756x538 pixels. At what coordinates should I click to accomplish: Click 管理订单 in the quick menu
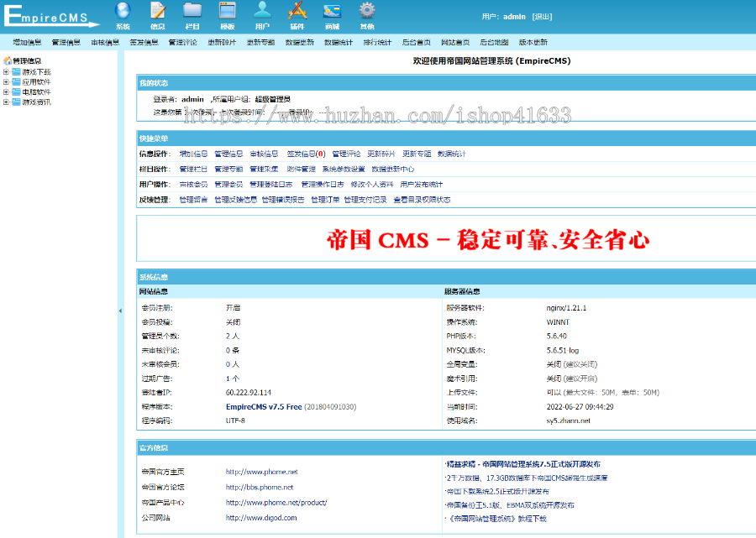325,200
